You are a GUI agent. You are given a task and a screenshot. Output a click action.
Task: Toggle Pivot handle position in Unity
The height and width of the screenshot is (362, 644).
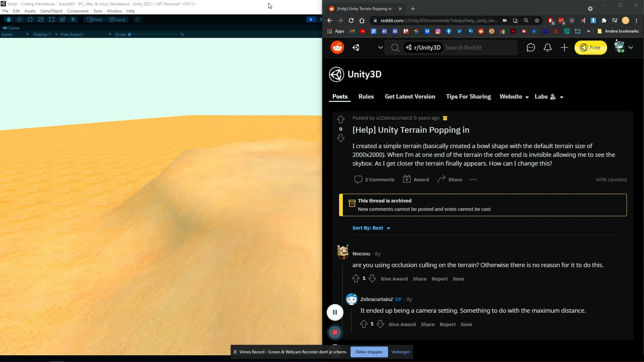tap(94, 20)
